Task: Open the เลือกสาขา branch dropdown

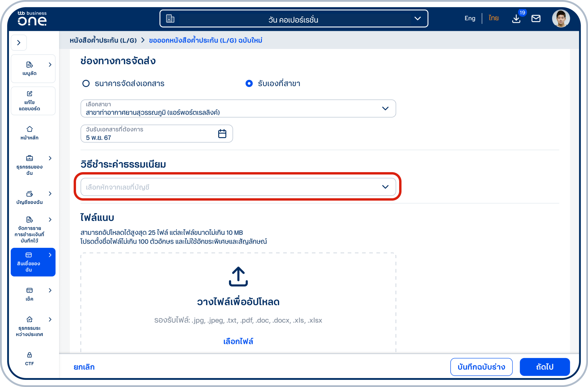Action: 238,109
